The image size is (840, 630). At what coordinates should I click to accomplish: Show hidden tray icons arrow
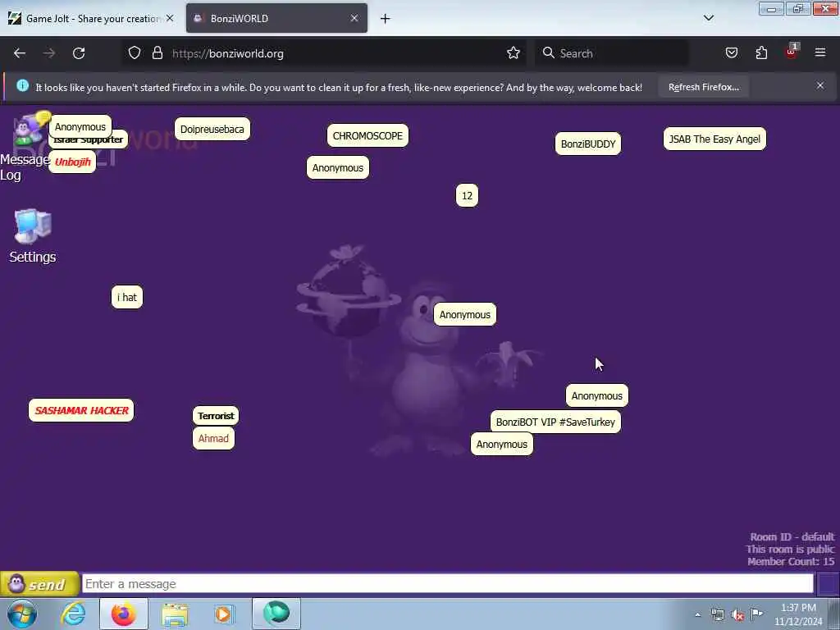click(x=697, y=615)
